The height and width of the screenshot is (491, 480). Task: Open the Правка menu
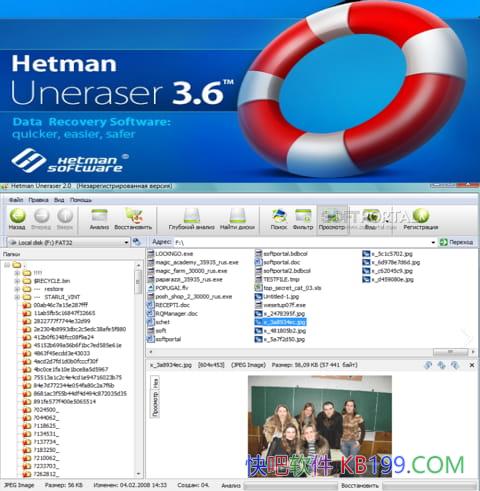[38, 200]
